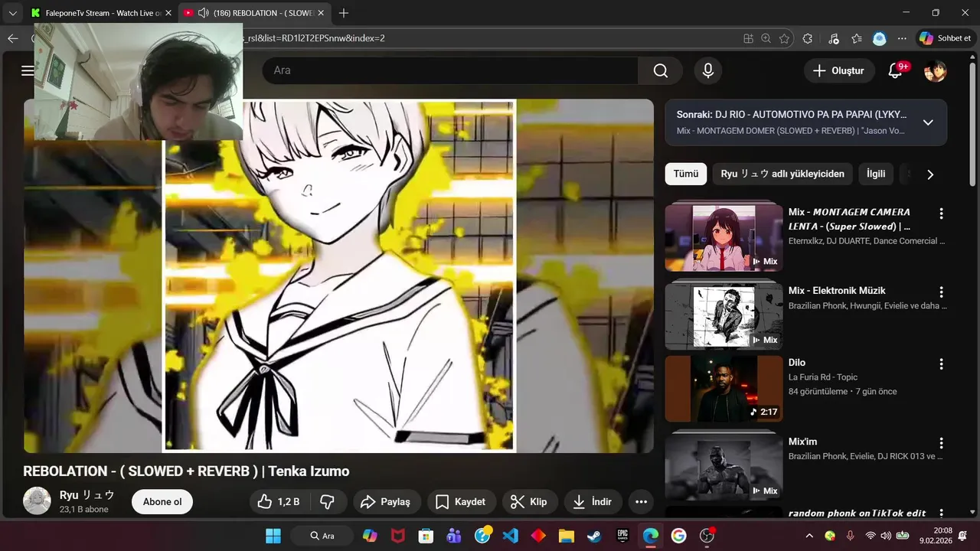The image size is (980, 551).
Task: Open File Explorer from taskbar
Action: [567, 536]
